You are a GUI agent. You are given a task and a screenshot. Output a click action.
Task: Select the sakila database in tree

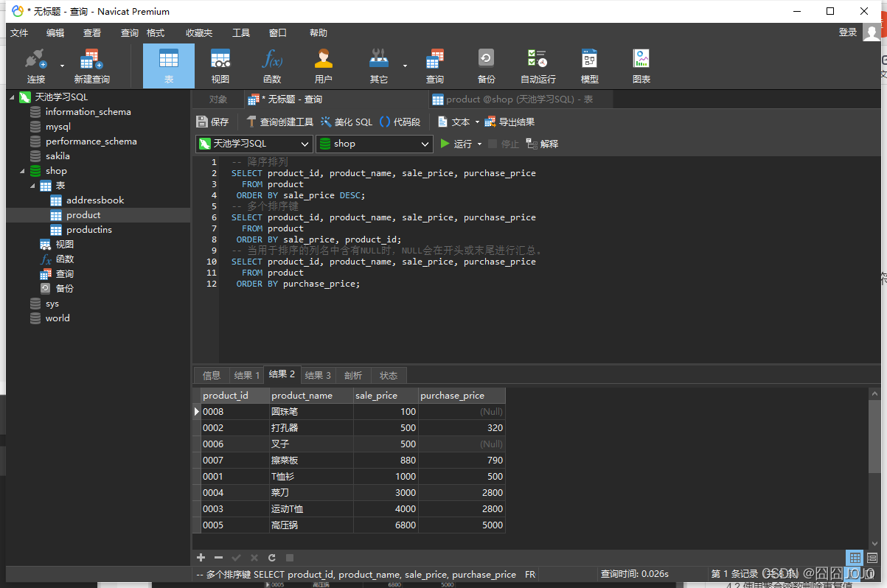point(58,156)
